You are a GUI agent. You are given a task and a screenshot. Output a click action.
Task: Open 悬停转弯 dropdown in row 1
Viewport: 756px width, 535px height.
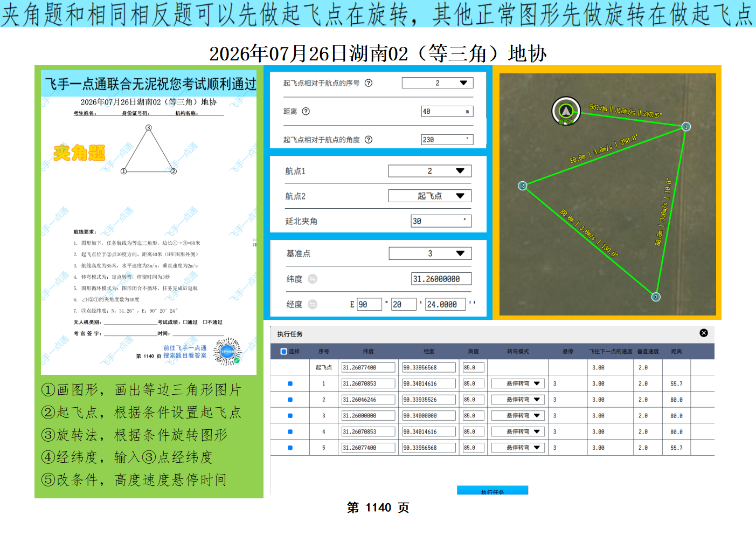pos(518,384)
